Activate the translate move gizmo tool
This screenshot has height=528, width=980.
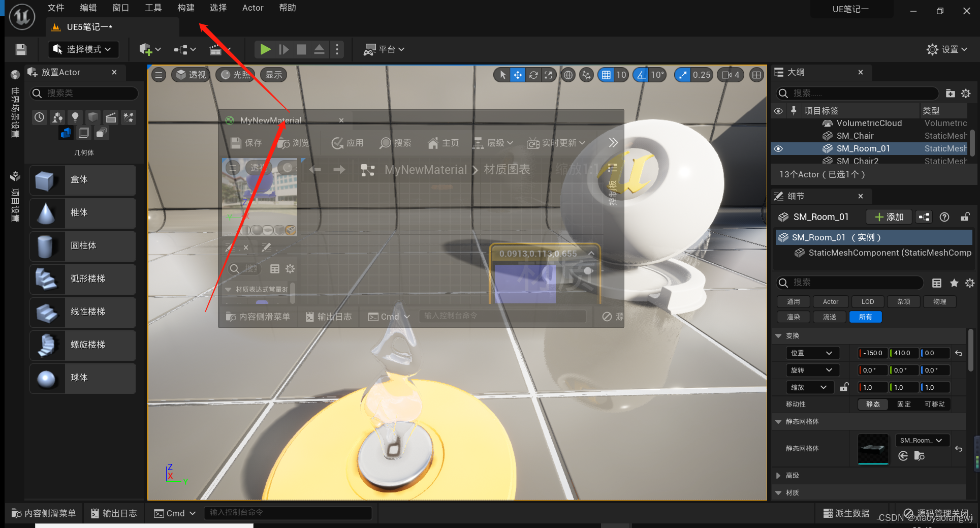tap(517, 75)
